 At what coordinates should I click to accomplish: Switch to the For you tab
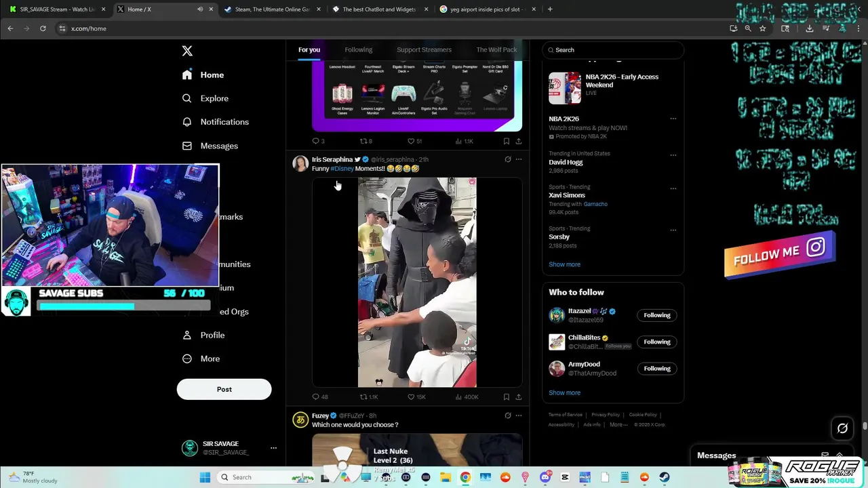[309, 49]
